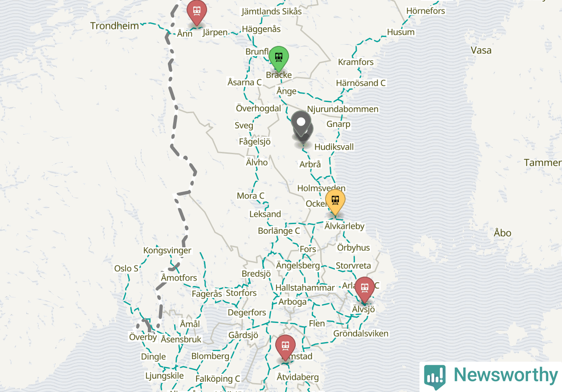
Task: Click the red train marker above Åtvidaberg
Action: 285,347
